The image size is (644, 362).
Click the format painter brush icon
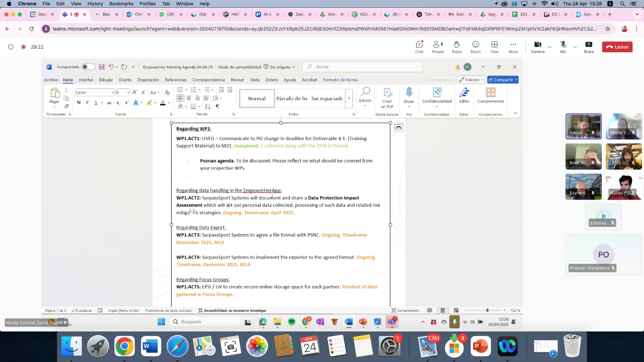point(66,106)
